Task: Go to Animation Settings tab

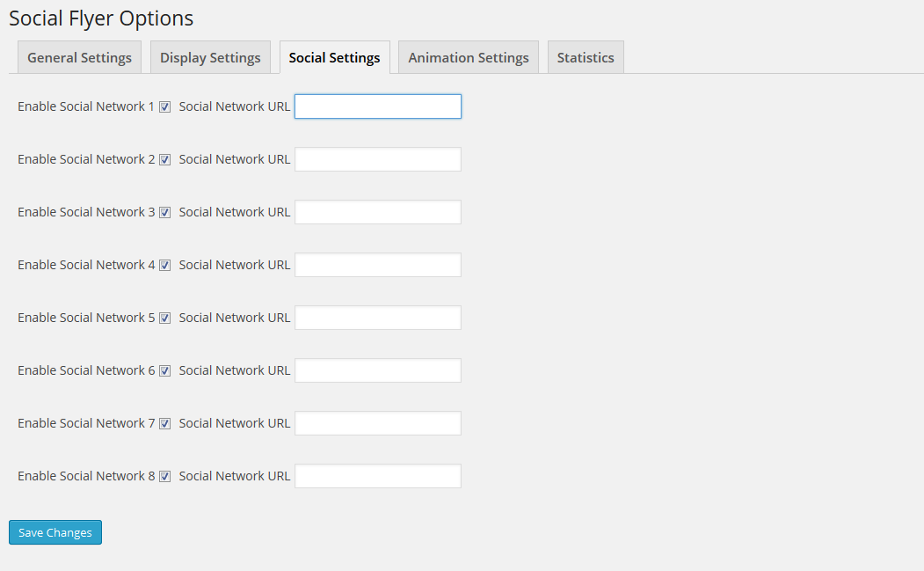Action: point(469,57)
